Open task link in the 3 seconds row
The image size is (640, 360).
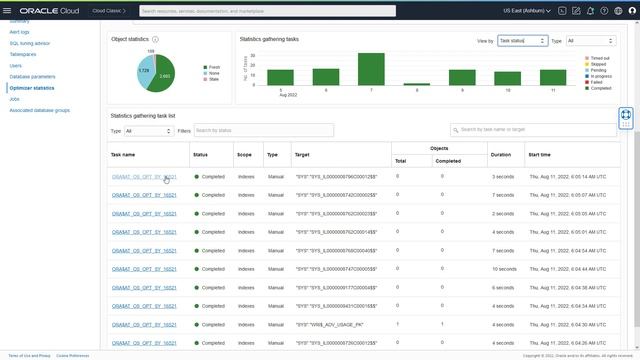pyautogui.click(x=144, y=177)
